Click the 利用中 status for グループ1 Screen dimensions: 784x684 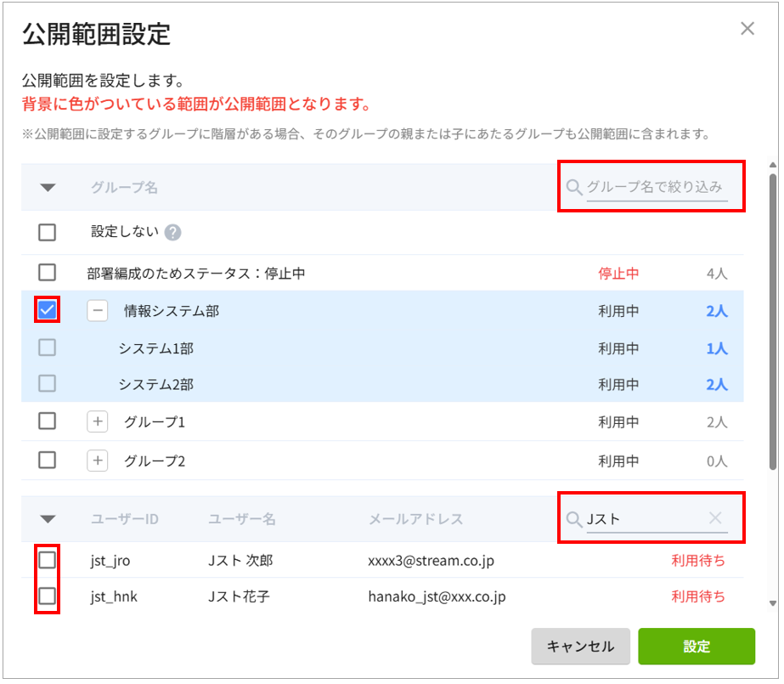(x=618, y=422)
